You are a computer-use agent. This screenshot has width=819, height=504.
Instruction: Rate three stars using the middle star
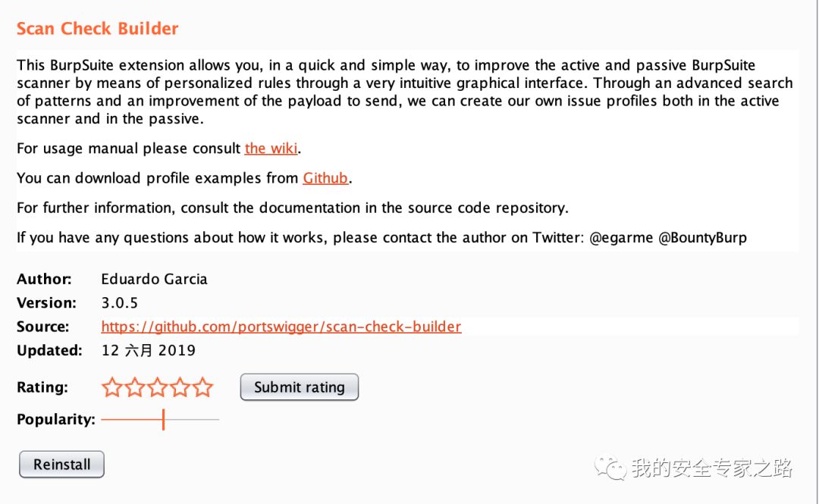pos(158,388)
